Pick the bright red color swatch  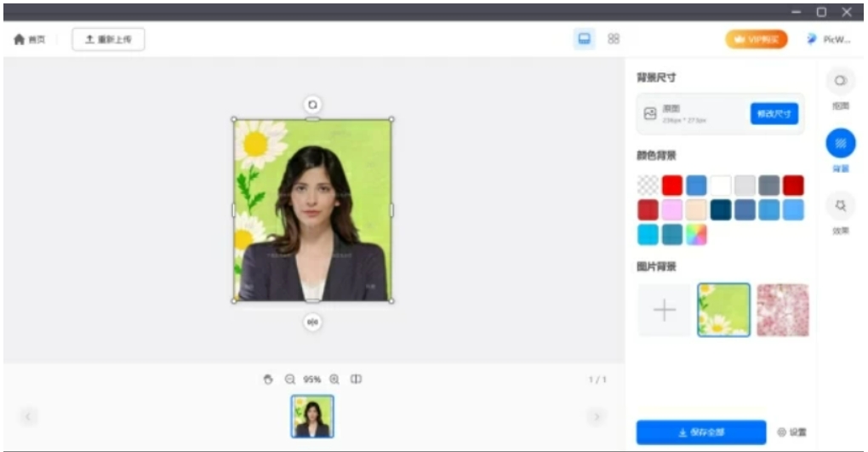672,186
